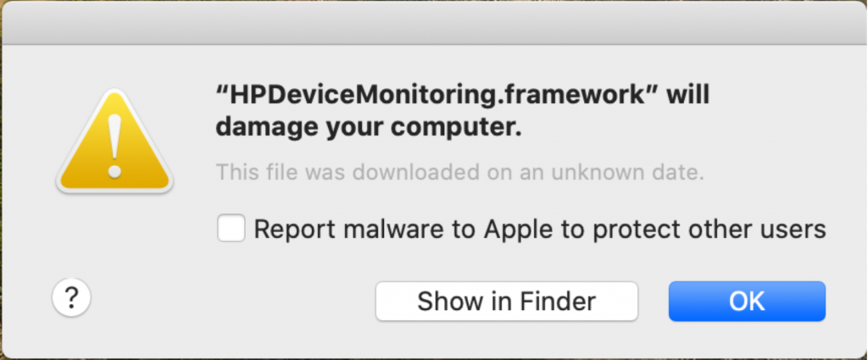Image resolution: width=868 pixels, height=360 pixels.
Task: Click the word "Finder" on the white button
Action: point(558,302)
